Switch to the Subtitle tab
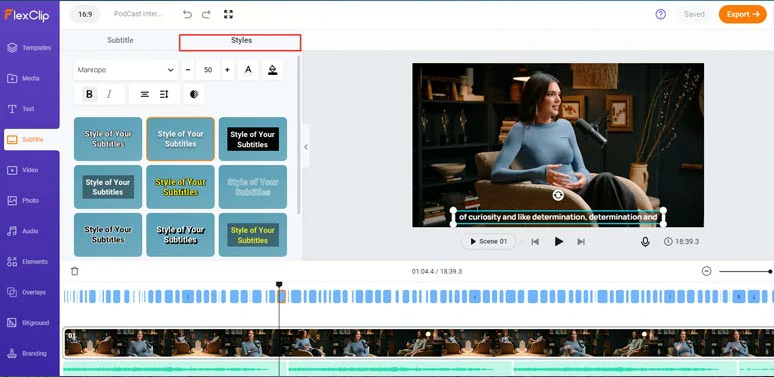 (x=120, y=40)
